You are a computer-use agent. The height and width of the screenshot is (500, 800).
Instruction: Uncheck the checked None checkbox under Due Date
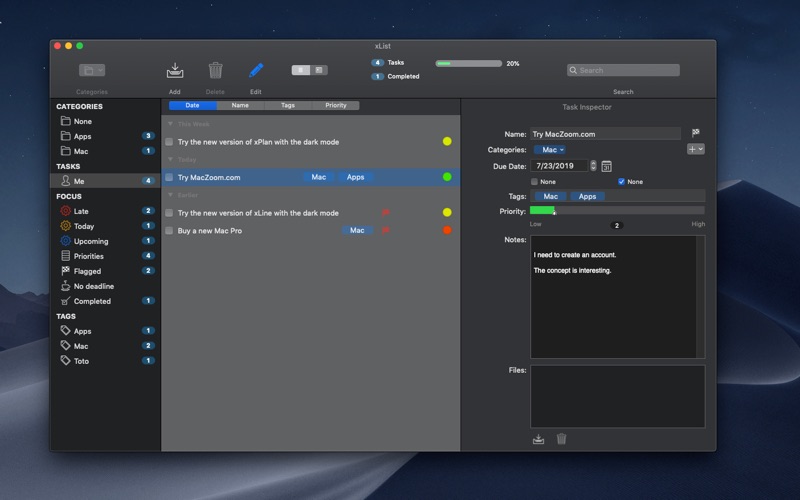[x=621, y=182]
